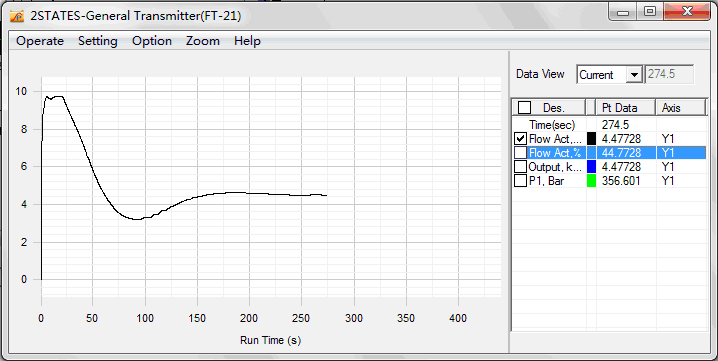Click the Axis column header
The height and width of the screenshot is (361, 718).
coord(681,108)
